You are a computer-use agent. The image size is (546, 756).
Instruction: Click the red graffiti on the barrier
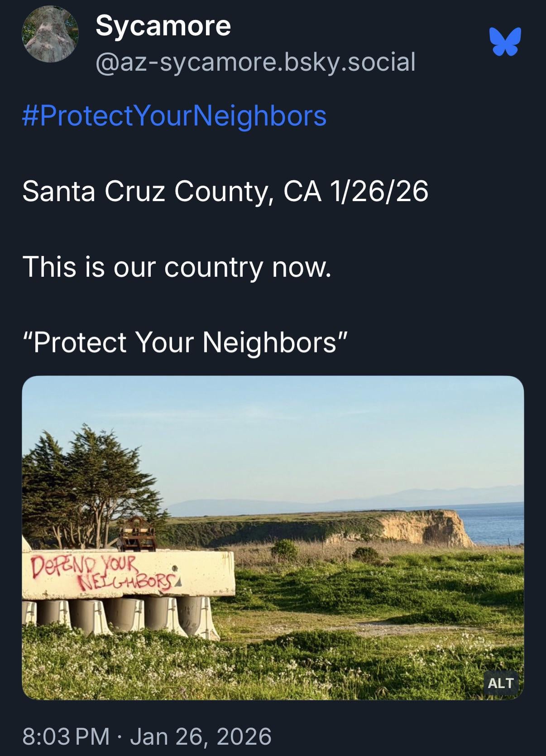pyautogui.click(x=104, y=573)
